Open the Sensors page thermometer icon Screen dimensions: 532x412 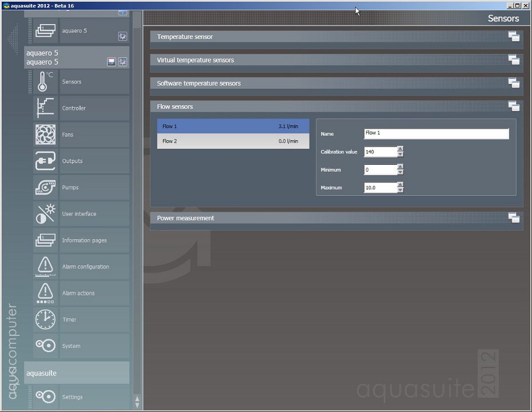(45, 82)
